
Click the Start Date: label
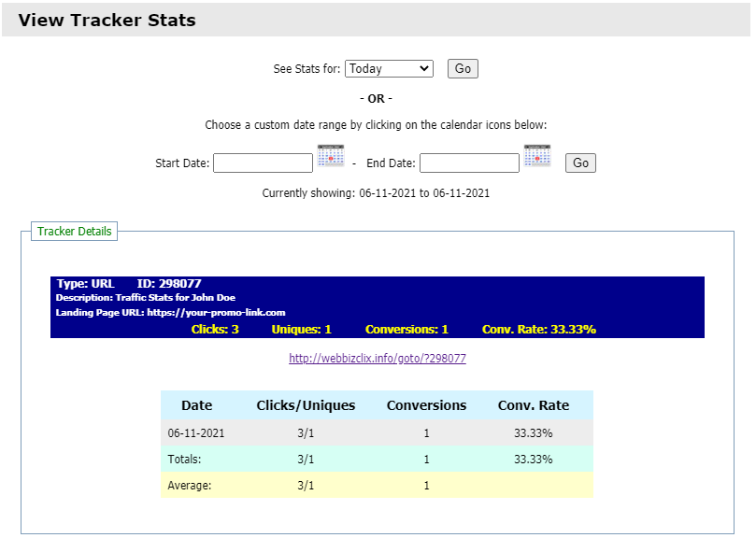coord(182,163)
